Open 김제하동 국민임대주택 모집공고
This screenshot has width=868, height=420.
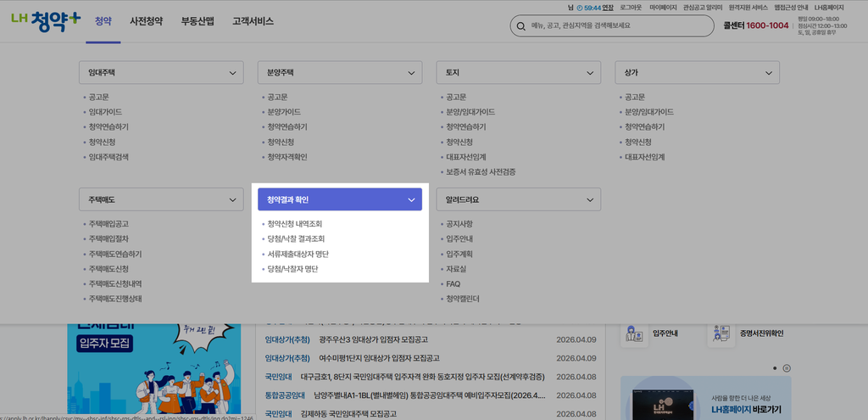pos(348,414)
